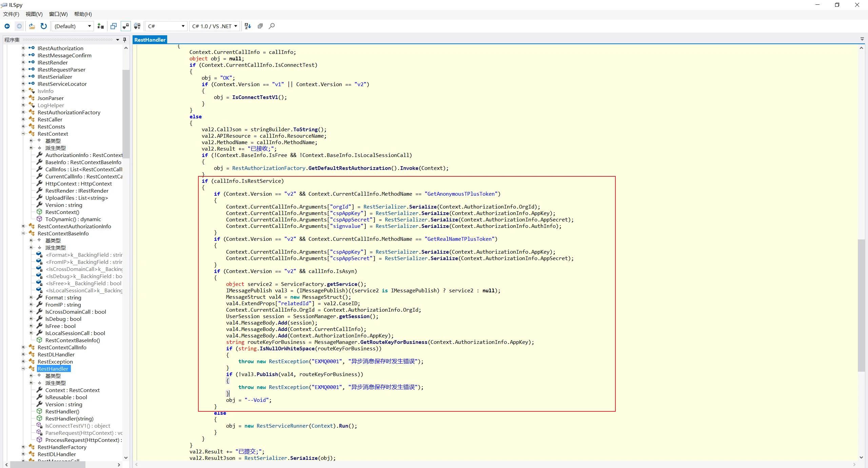Click the RestContext() constructor cube icon
This screenshot has height=468, width=868.
[x=39, y=212]
